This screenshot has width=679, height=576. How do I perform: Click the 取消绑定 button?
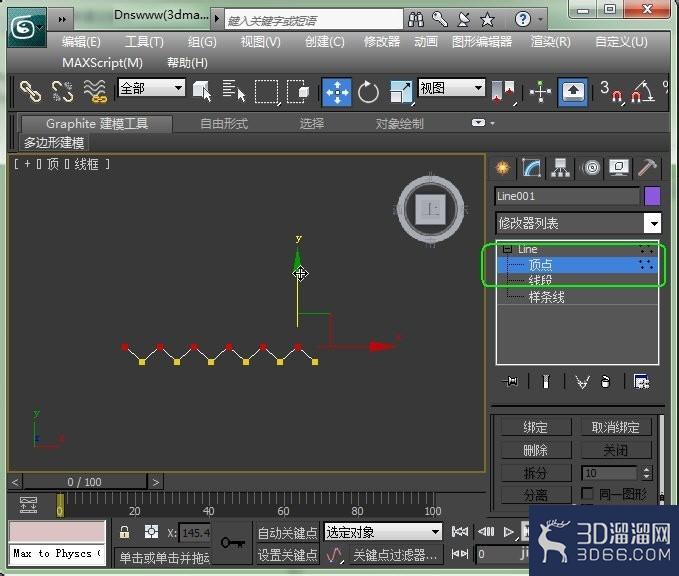pyautogui.click(x=615, y=427)
